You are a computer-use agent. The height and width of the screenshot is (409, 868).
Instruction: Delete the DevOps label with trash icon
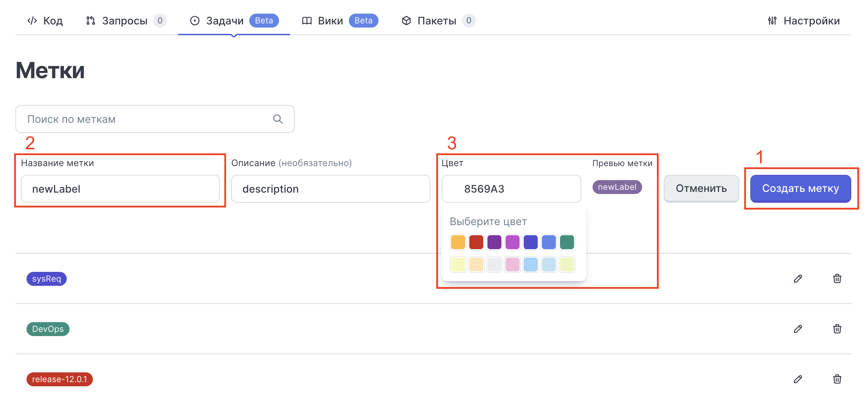837,329
